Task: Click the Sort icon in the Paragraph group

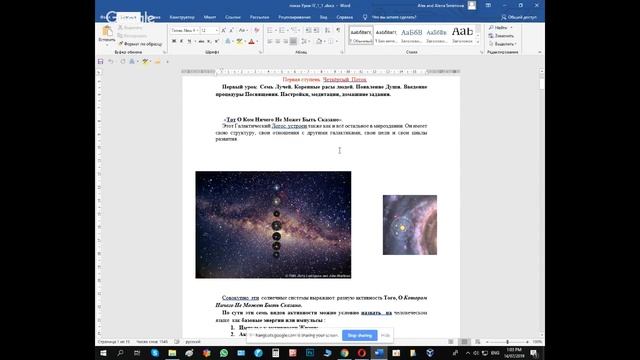Action: 328,31
